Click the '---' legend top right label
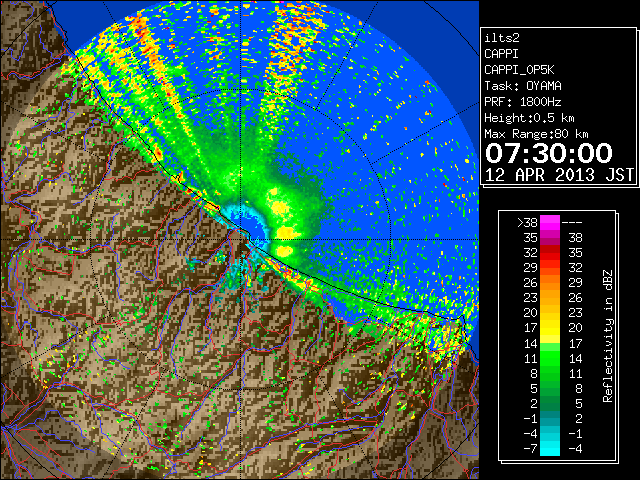The width and height of the screenshot is (640, 480). 572,223
